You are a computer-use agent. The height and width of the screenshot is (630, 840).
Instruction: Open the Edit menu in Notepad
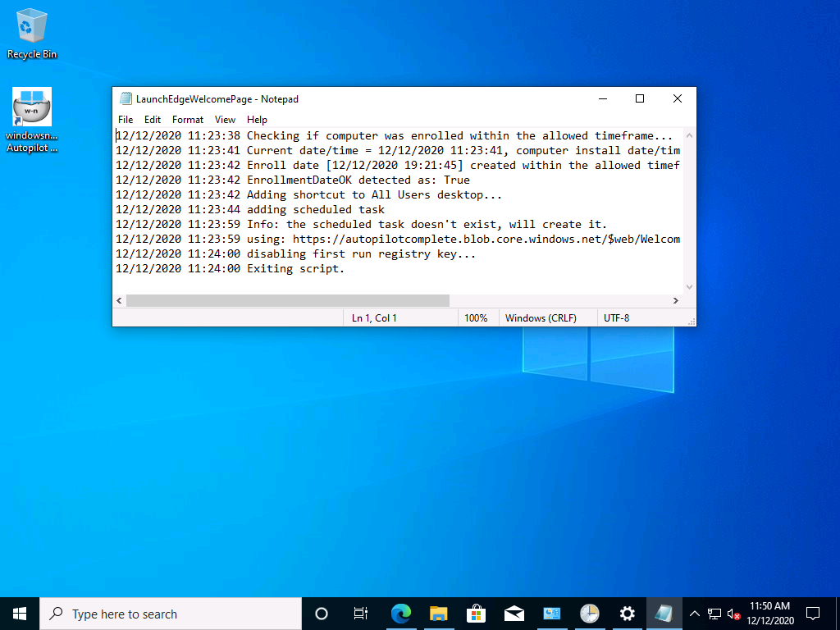click(x=152, y=120)
